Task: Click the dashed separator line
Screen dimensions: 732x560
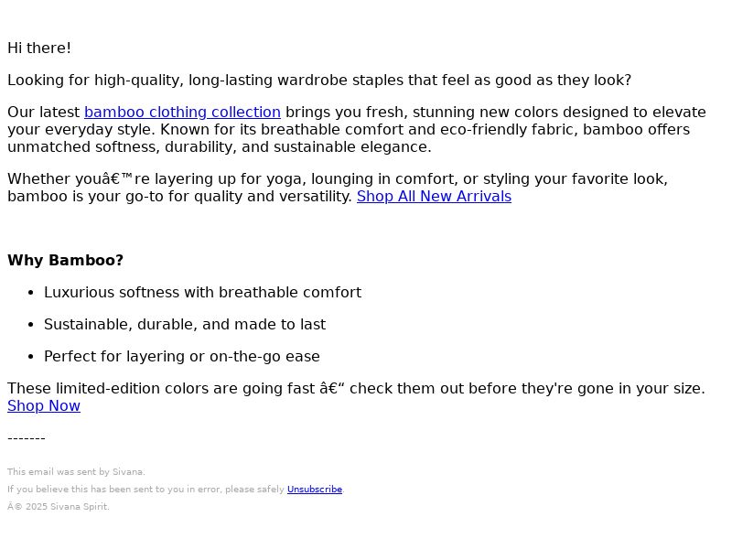Action: (27, 438)
